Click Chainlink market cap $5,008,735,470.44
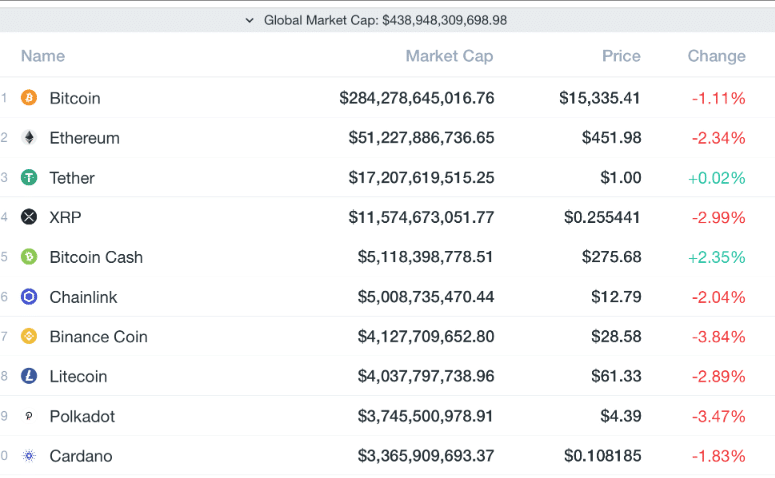 426,297
